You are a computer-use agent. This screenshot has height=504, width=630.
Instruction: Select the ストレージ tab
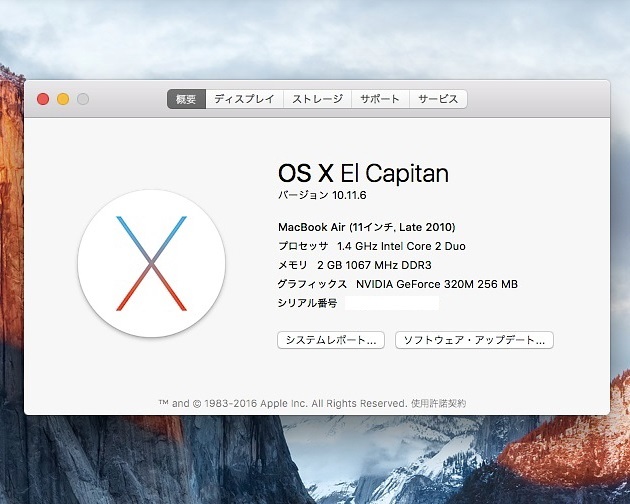click(x=317, y=99)
